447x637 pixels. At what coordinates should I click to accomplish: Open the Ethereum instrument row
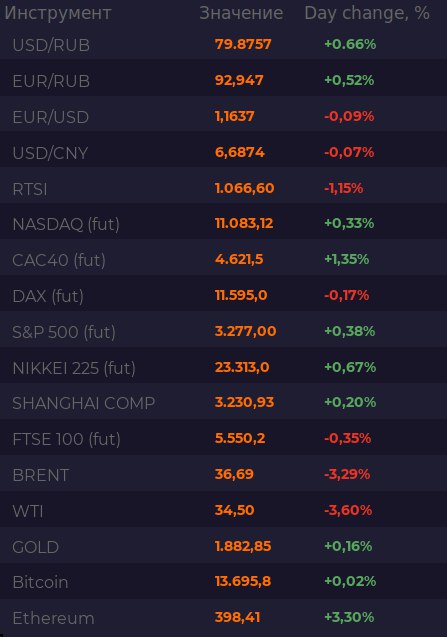(224, 618)
